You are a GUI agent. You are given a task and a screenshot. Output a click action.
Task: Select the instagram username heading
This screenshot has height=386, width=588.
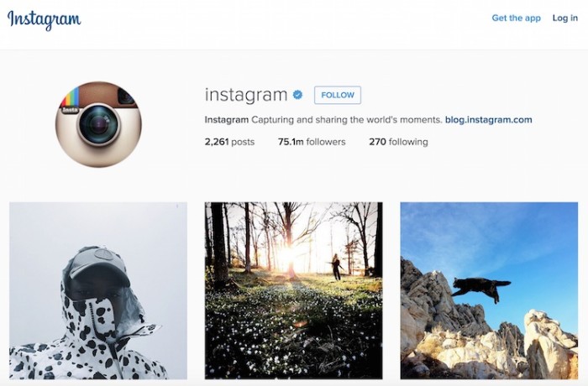tap(246, 95)
